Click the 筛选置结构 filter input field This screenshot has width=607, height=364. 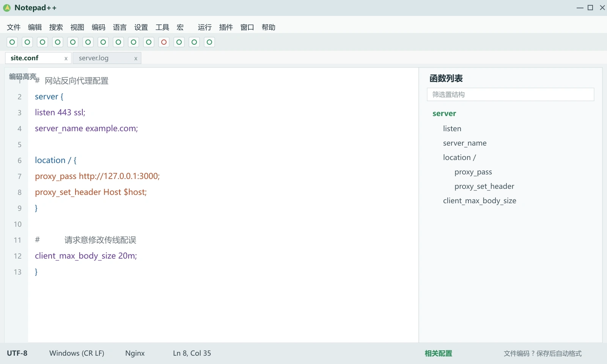coord(511,94)
